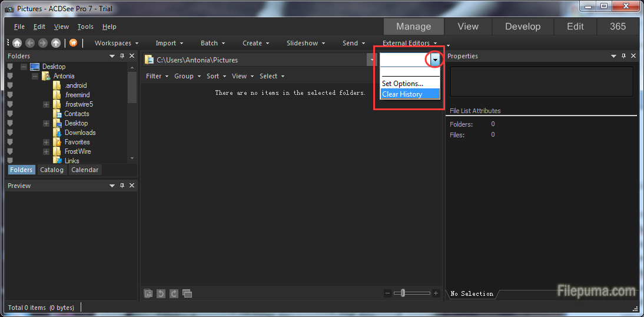Toggle Easy-Select marker beside Antonia folder
The width and height of the screenshot is (644, 317).
10,76
